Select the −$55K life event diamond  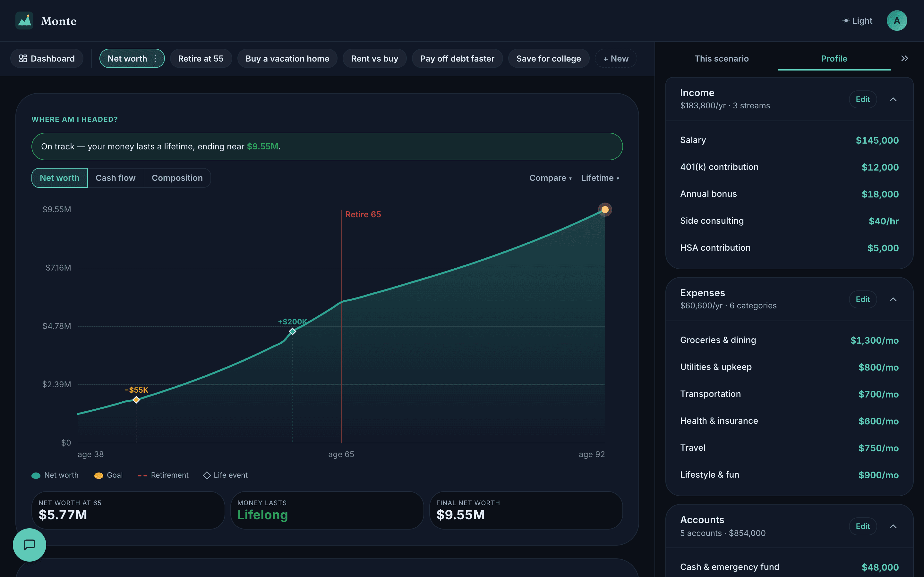[x=136, y=399]
